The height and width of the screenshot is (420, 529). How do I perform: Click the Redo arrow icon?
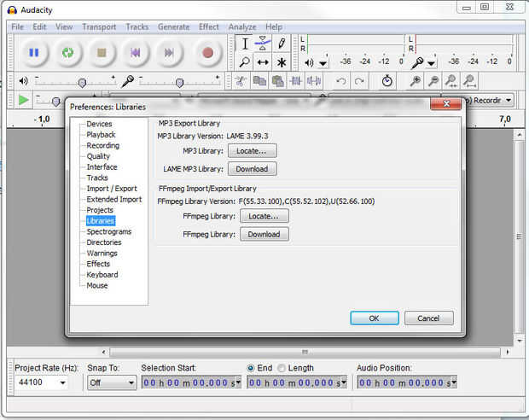pyautogui.click(x=359, y=81)
